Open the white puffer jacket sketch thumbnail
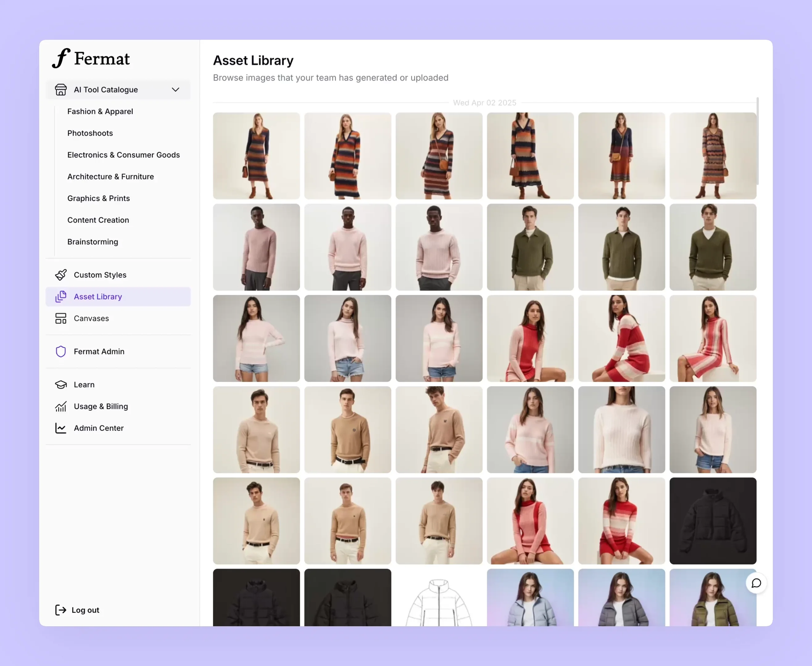 (x=439, y=597)
